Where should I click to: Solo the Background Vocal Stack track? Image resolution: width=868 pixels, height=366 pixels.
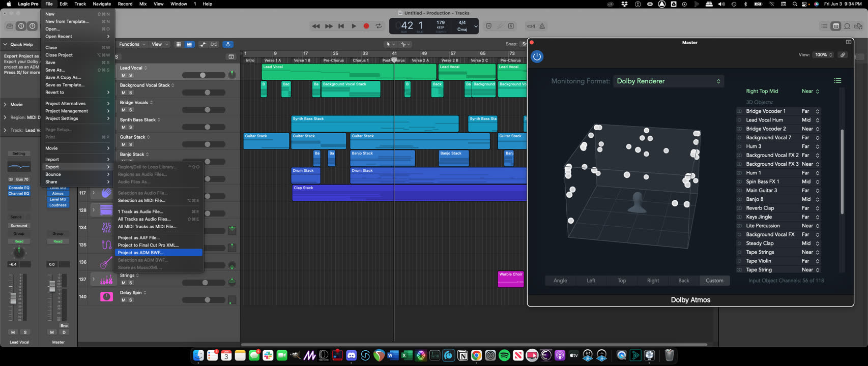click(x=131, y=93)
